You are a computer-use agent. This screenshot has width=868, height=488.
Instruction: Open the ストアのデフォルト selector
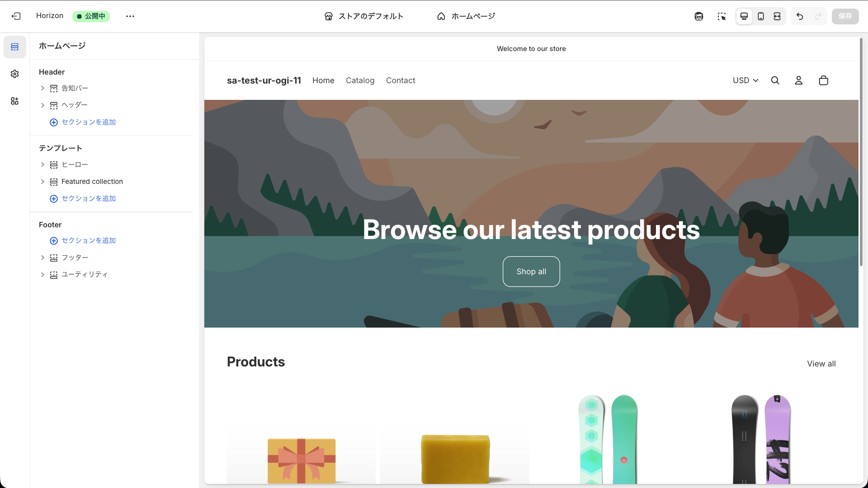(x=364, y=16)
